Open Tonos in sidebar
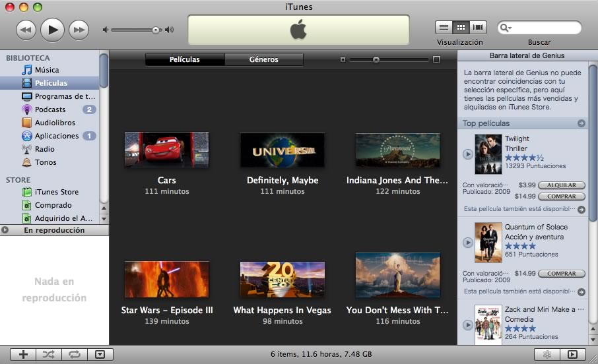This screenshot has height=364, width=598. click(50, 162)
